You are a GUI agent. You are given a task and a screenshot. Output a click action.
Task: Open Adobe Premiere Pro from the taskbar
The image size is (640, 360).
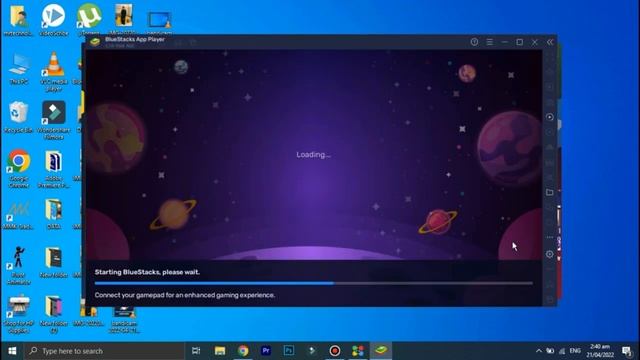(266, 351)
